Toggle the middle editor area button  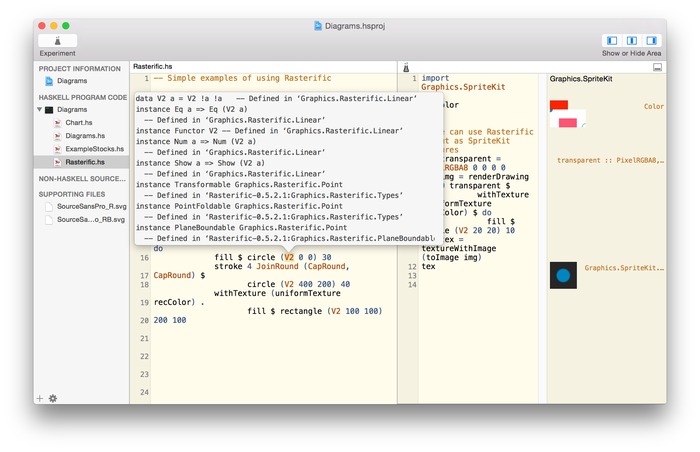632,41
